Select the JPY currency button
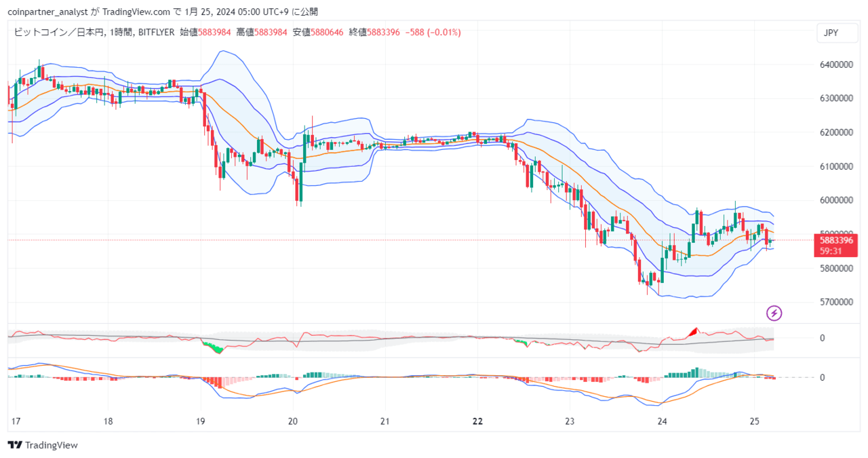The image size is (868, 458). tap(831, 33)
